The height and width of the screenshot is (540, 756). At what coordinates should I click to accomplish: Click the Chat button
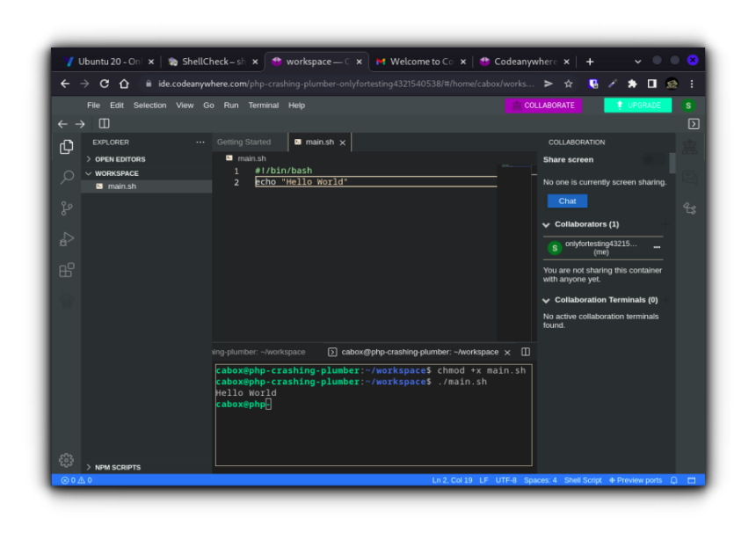(566, 201)
